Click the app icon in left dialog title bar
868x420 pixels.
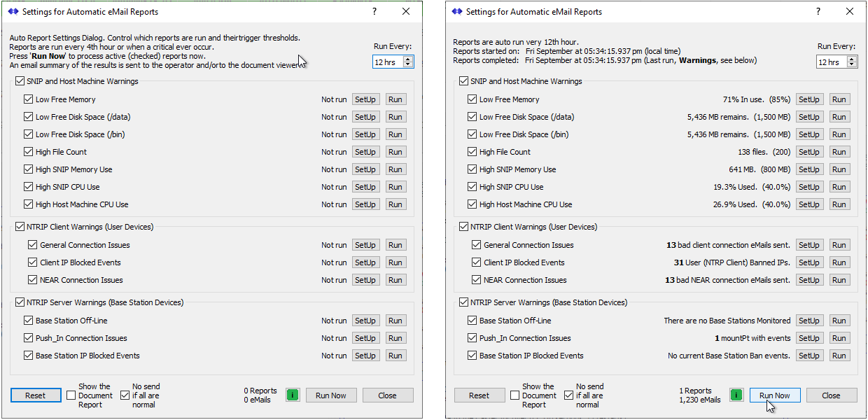13,12
